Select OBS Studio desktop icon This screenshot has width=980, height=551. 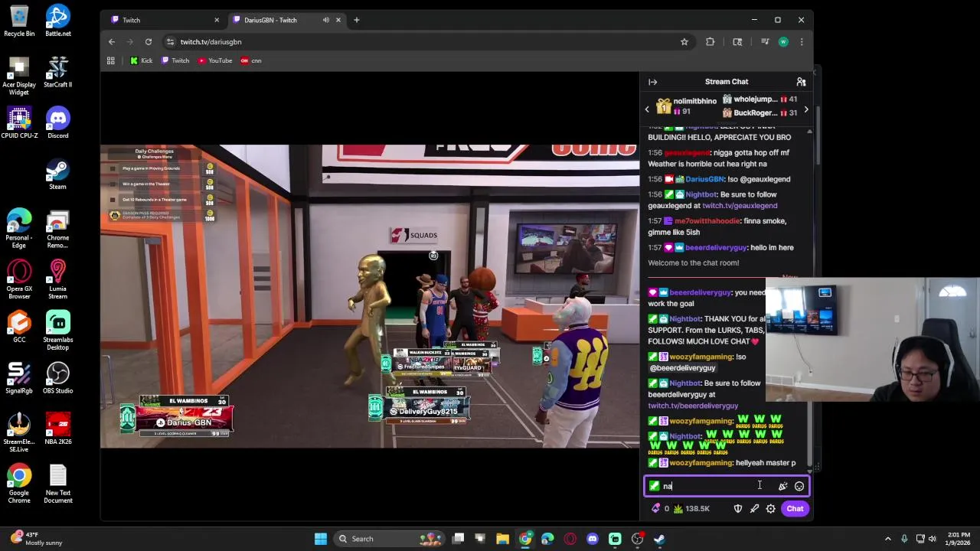(57, 378)
